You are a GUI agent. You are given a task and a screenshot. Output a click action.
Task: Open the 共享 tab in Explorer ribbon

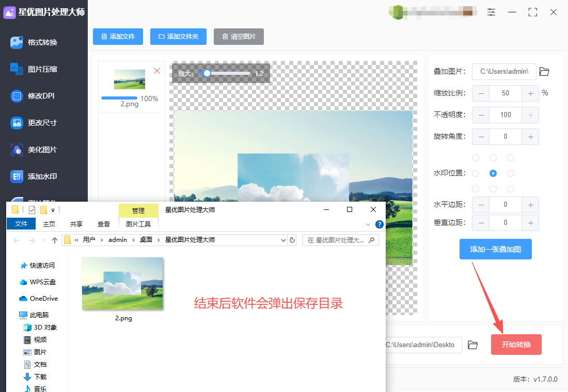click(x=76, y=224)
